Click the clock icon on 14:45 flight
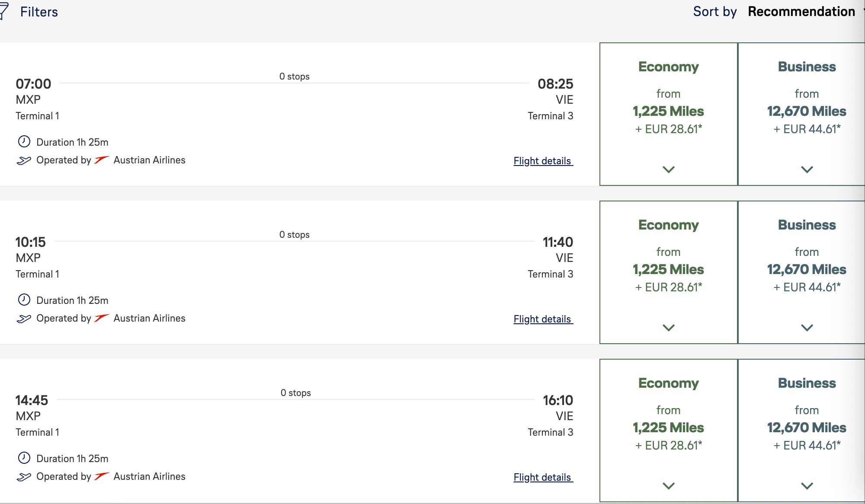This screenshot has width=865, height=504. pos(24,458)
